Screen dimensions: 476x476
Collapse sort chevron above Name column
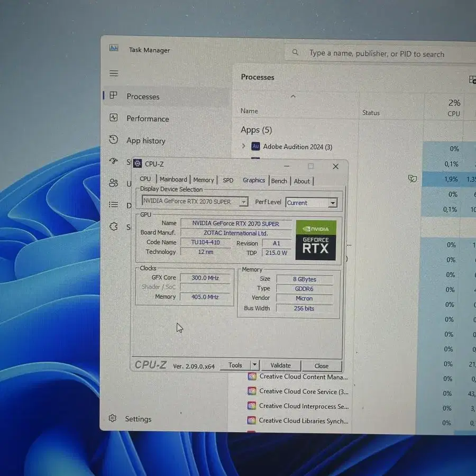pyautogui.click(x=293, y=96)
